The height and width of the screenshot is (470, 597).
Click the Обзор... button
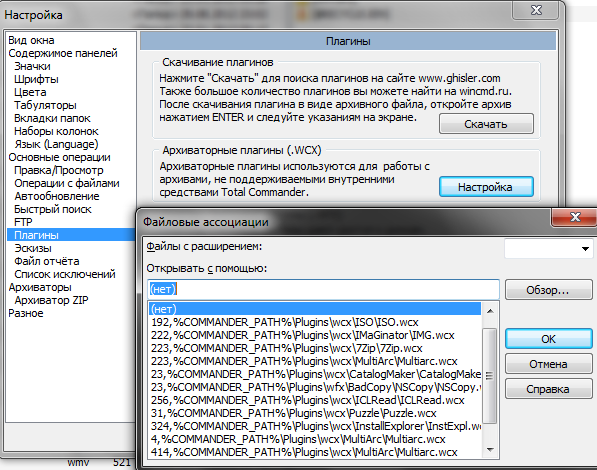549,290
